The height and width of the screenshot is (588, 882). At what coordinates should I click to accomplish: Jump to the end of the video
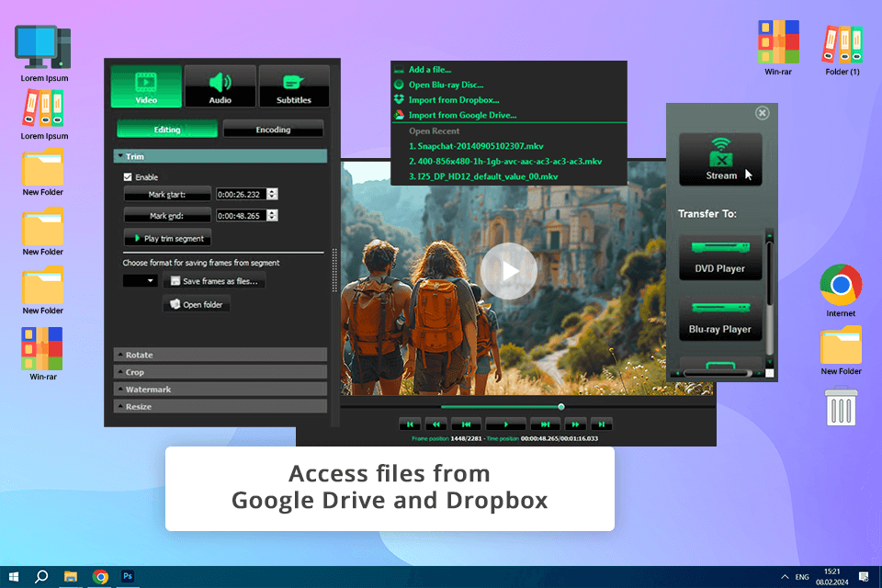click(601, 424)
